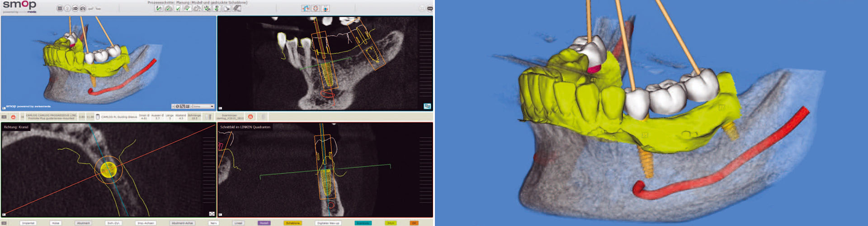Image resolution: width=868 pixels, height=226 pixels.
Task: Expand the corner menu of cross-section view
Action: (x=220, y=215)
